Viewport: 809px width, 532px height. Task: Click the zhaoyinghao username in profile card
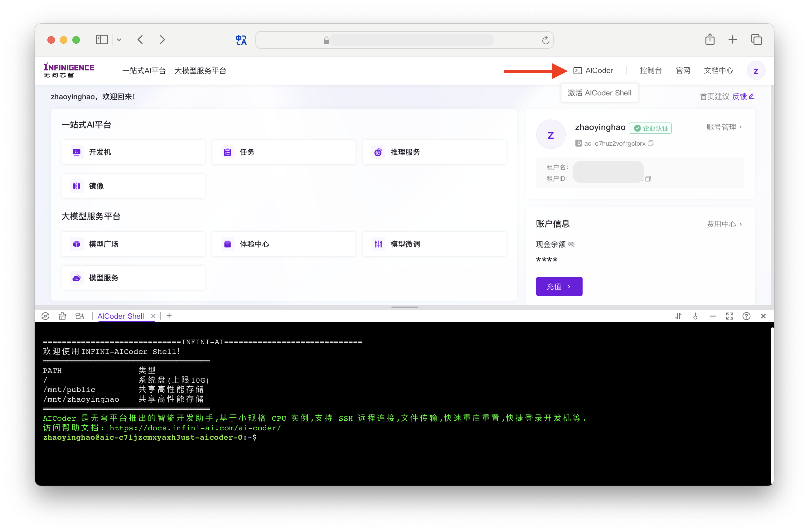[600, 127]
